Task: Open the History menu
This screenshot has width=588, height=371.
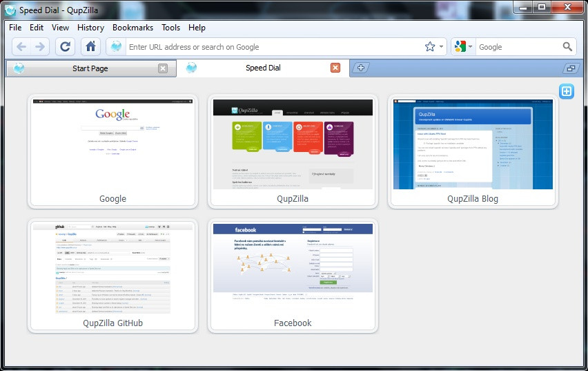Action: tap(90, 28)
